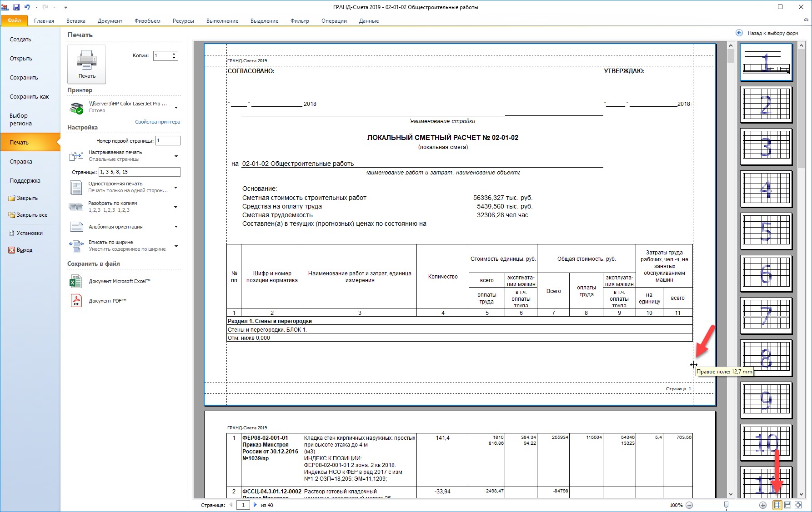Zoom in with the plus button
The width and height of the screenshot is (812, 512).
763,505
